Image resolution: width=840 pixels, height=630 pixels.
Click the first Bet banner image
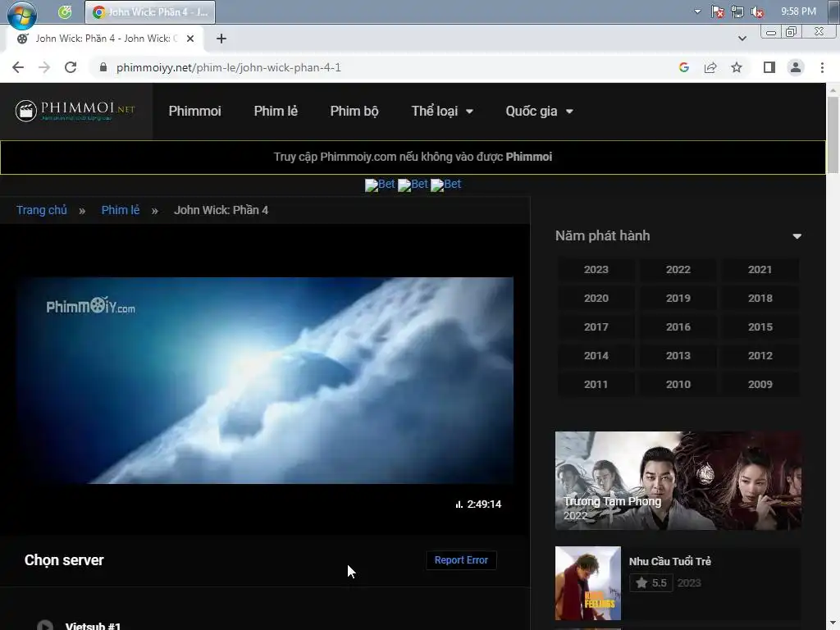(380, 185)
